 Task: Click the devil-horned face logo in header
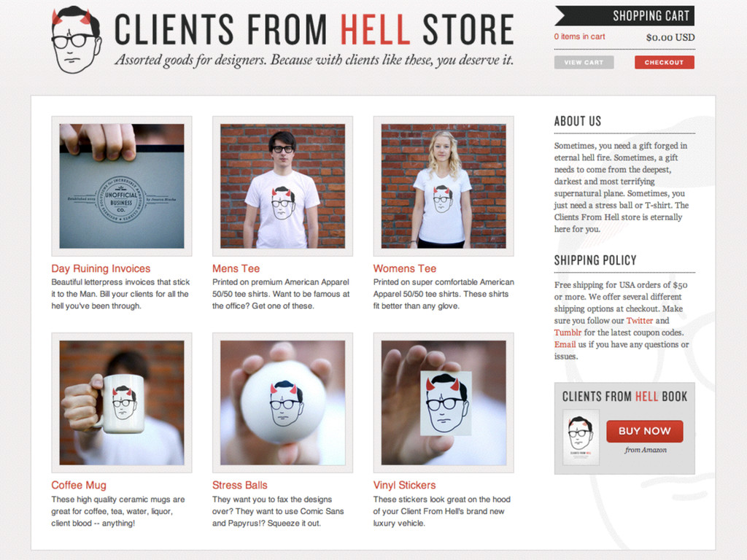click(76, 40)
